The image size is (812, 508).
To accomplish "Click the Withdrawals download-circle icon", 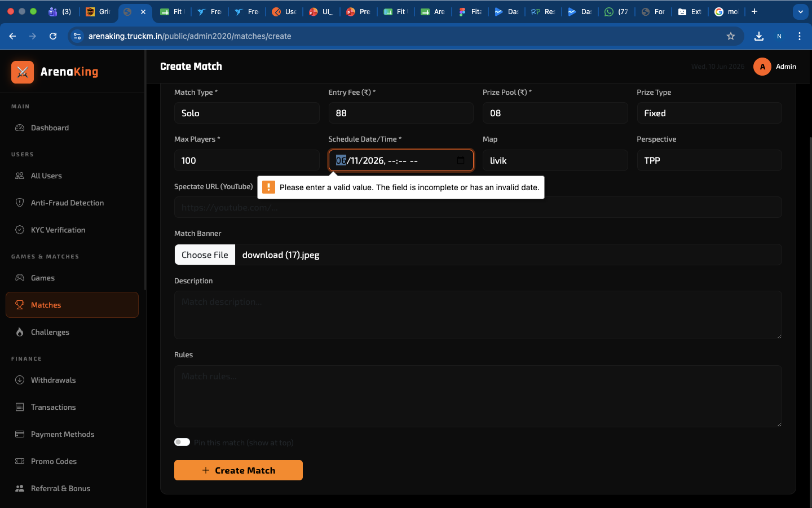I will tap(20, 380).
